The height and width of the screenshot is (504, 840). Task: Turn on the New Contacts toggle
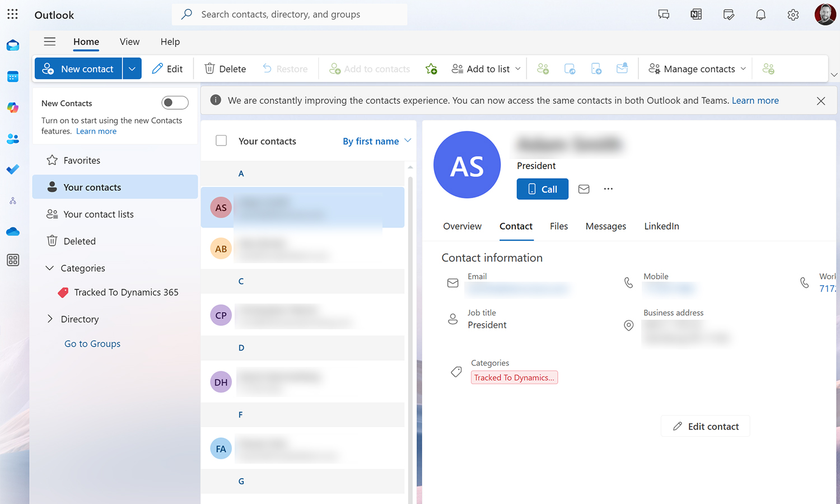point(175,102)
